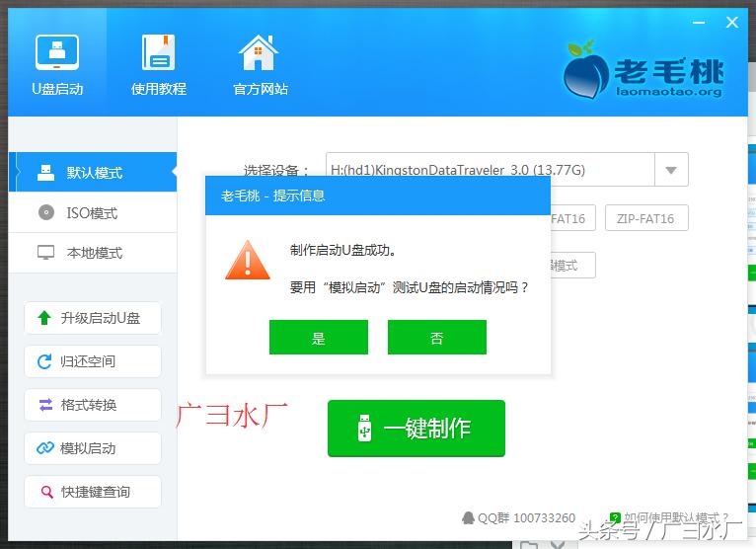Click the QQ penguin icon
756x549 pixels.
tap(468, 518)
